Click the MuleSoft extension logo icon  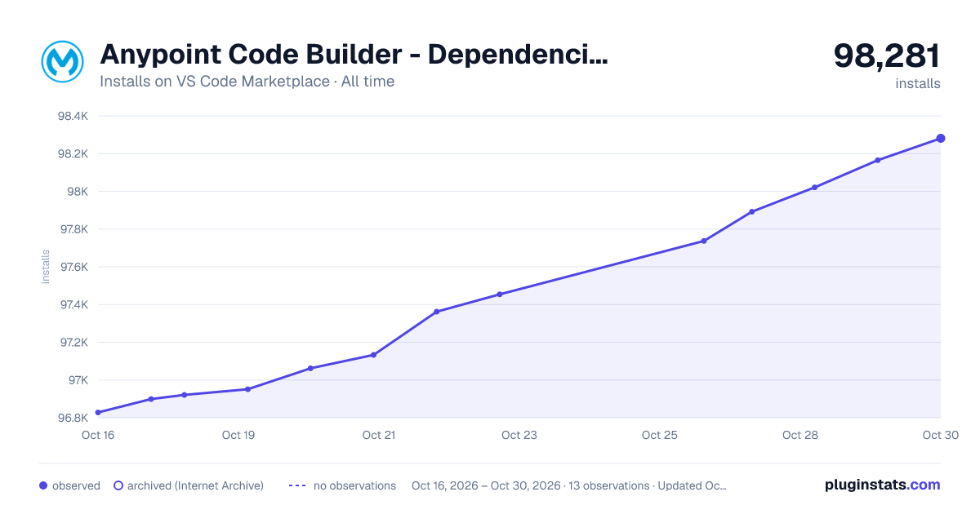[63, 62]
